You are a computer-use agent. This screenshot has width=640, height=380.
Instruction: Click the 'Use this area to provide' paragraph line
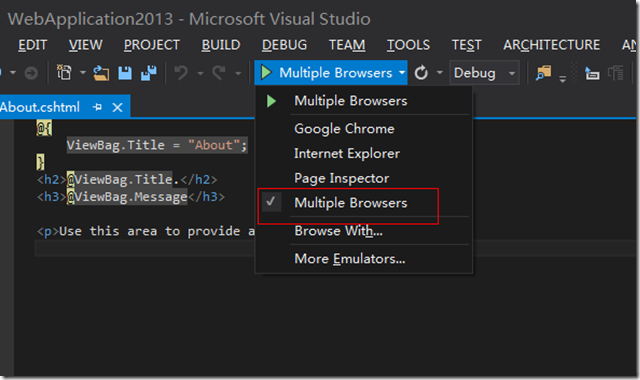click(146, 231)
